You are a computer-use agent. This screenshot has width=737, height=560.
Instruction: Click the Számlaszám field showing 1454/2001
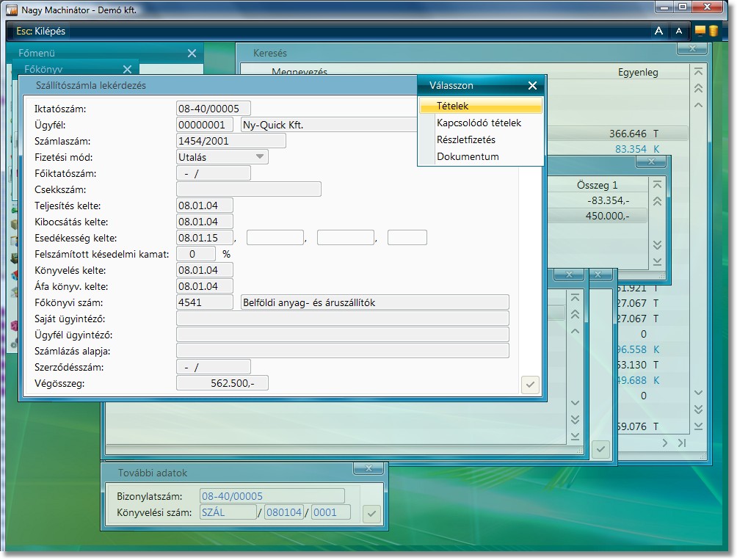coord(230,141)
